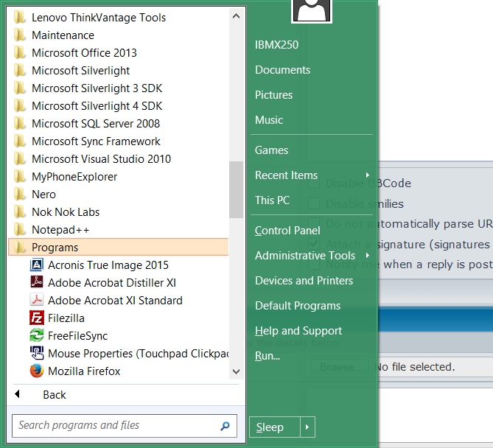
Task: Toggle the Disable smilies checkbox
Action: tap(314, 204)
